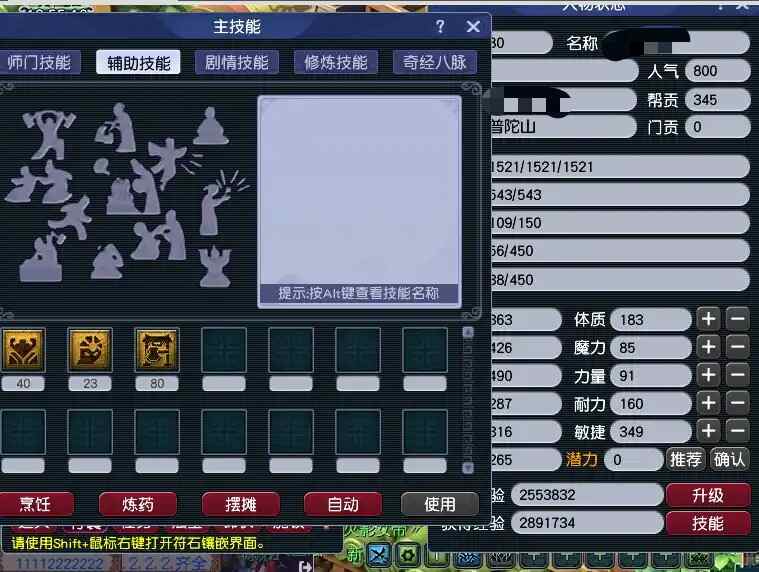Click the 自动 auto button
759x572 pixels.
click(343, 504)
